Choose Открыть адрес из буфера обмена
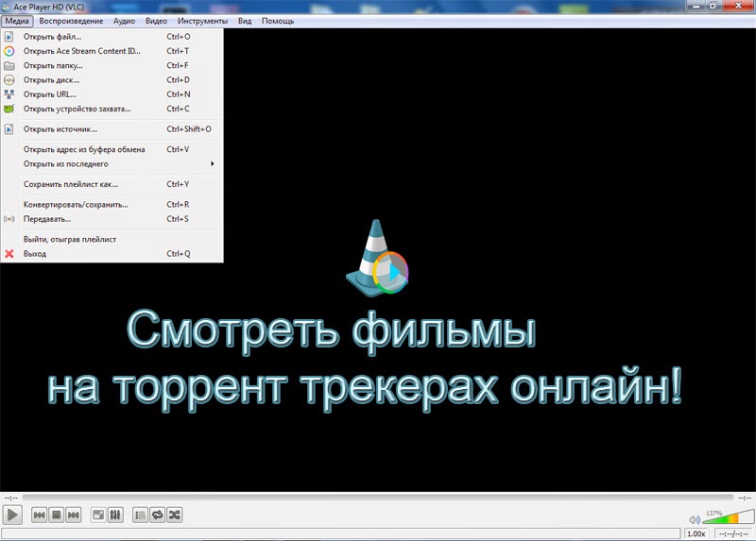The image size is (756, 541). [x=112, y=149]
